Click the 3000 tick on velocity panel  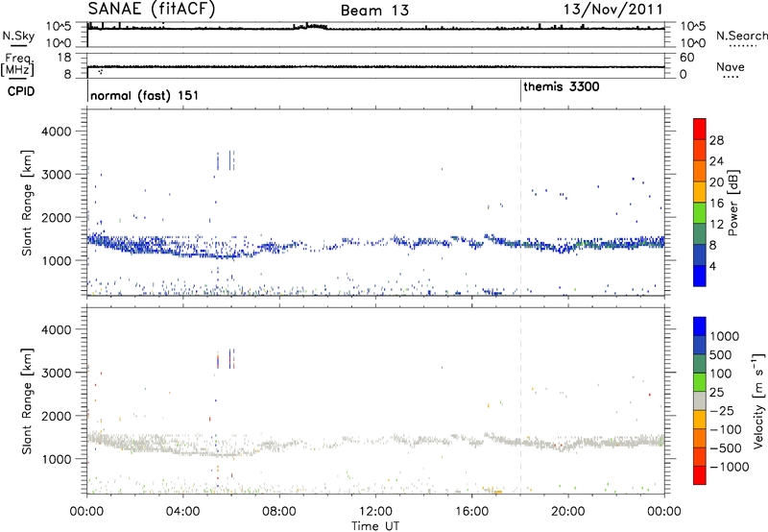56,373
